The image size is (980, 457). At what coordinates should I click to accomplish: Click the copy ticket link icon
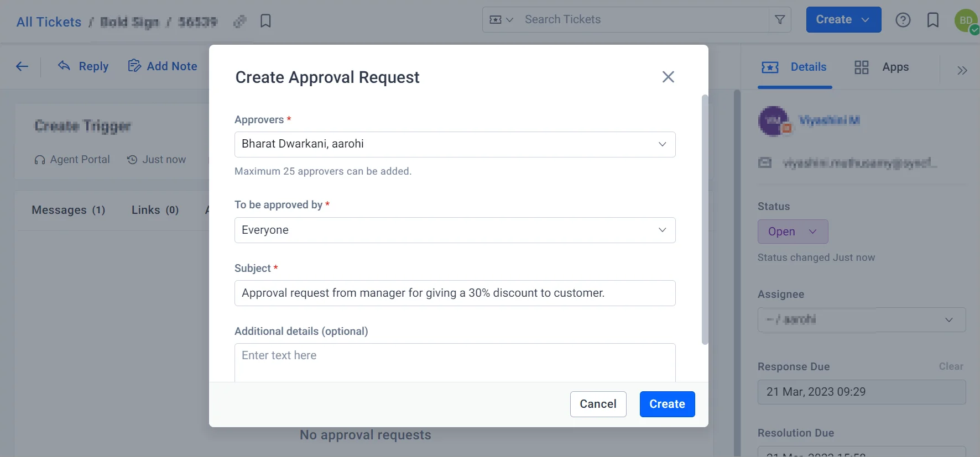239,22
